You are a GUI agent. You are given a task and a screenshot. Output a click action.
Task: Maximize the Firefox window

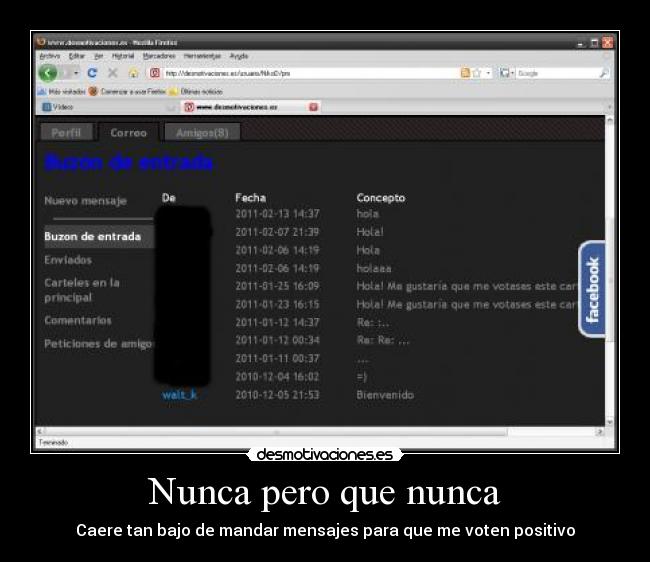coord(594,42)
